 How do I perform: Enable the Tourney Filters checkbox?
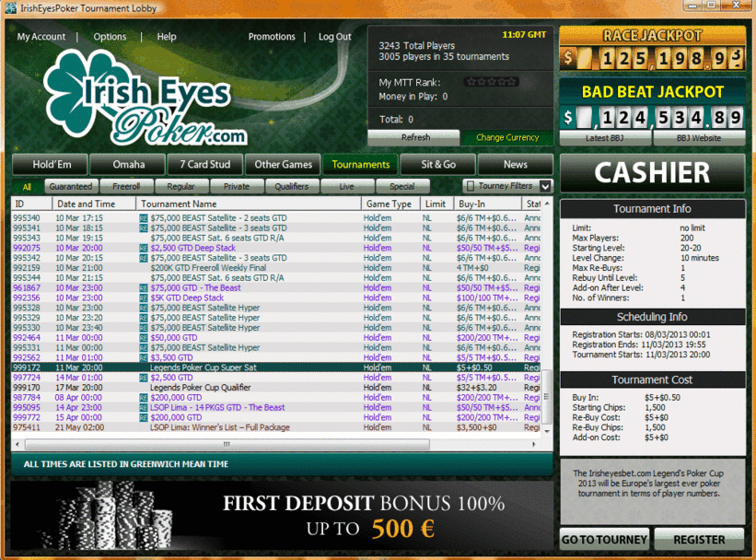click(471, 186)
